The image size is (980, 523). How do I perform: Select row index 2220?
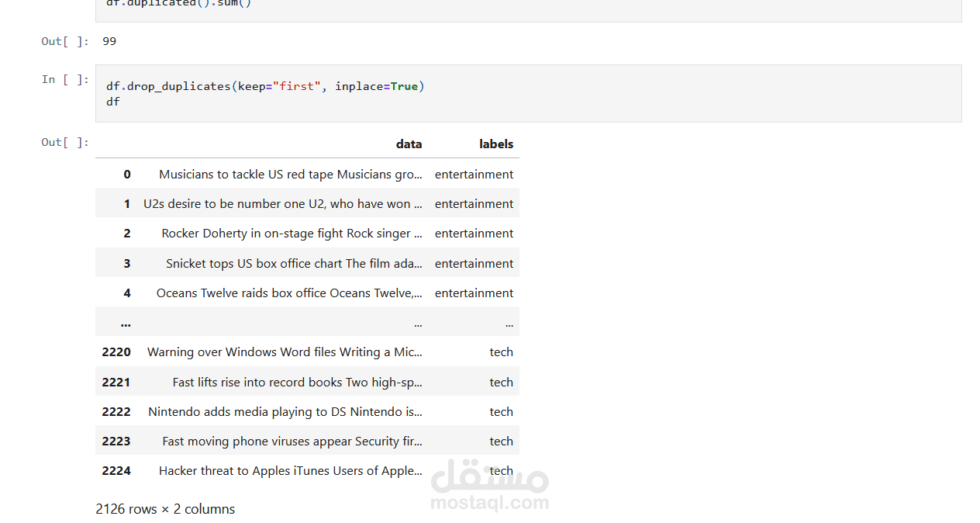click(116, 352)
